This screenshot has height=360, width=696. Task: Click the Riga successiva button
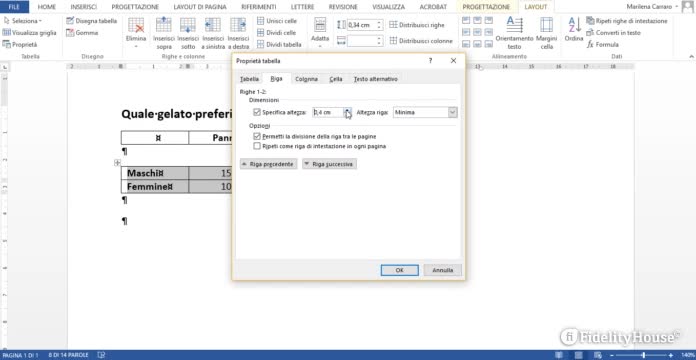coord(329,164)
